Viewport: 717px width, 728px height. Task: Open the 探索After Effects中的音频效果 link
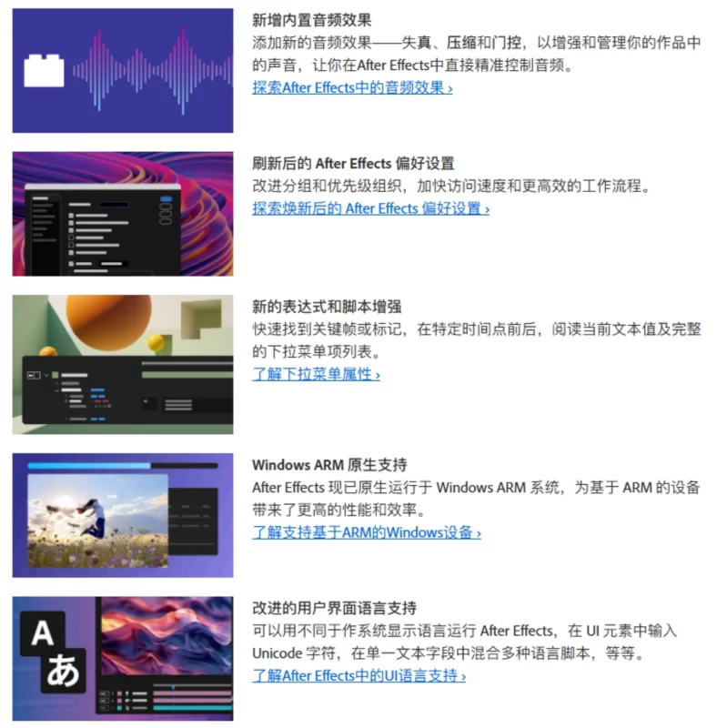click(352, 87)
